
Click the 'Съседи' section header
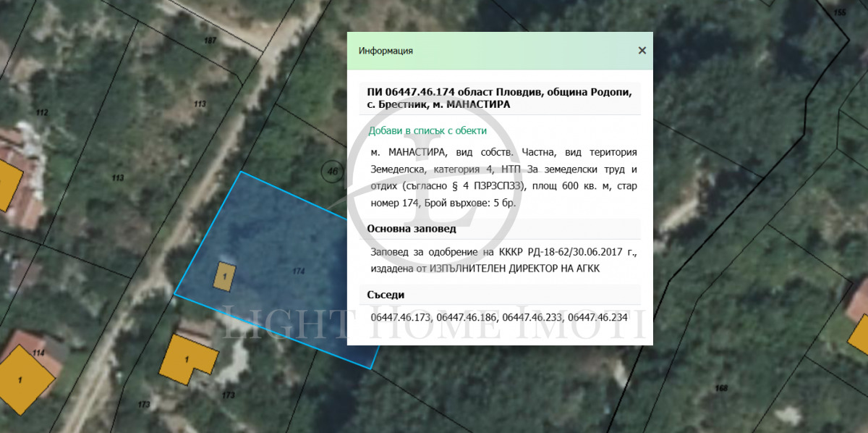click(386, 295)
